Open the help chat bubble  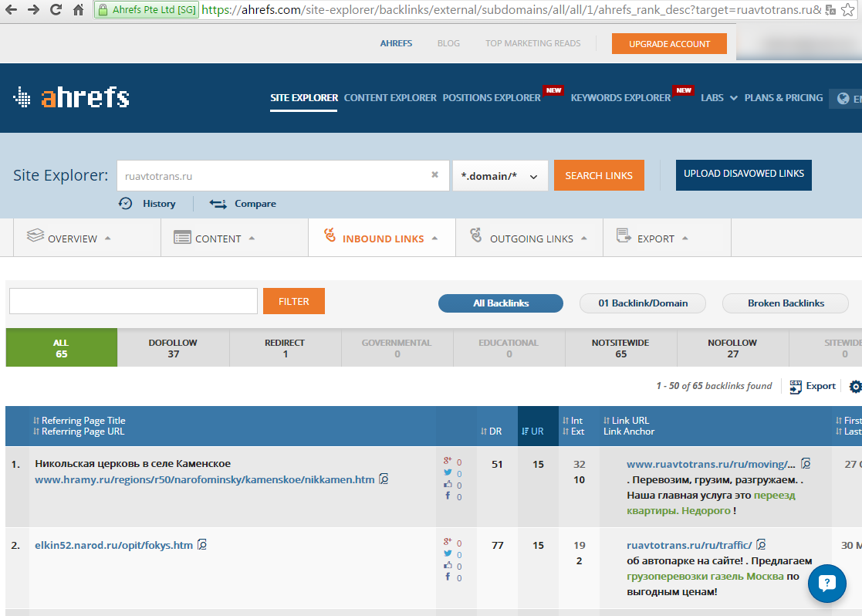coord(827,584)
